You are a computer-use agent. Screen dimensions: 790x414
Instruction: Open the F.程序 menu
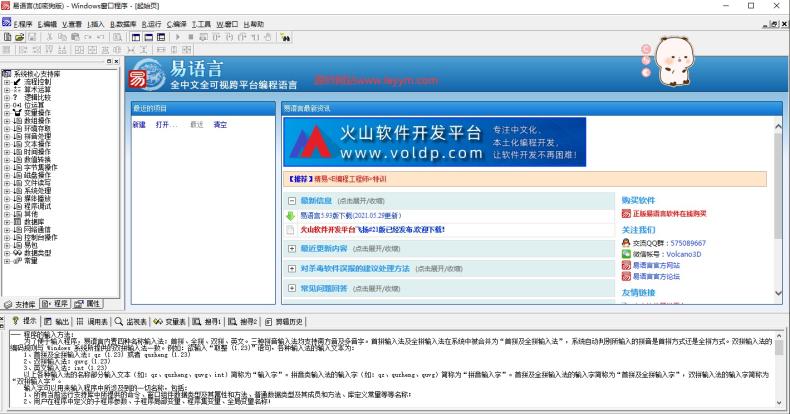[x=23, y=24]
